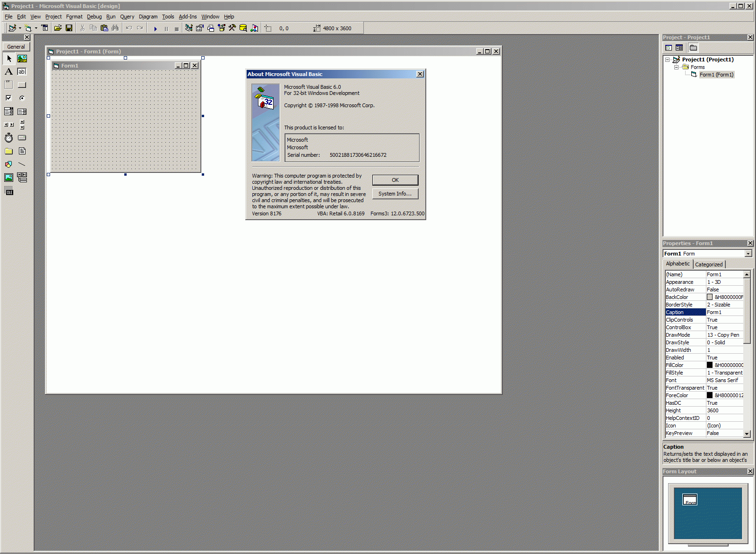Select the horizontal scroll bar control tool

tap(9, 125)
